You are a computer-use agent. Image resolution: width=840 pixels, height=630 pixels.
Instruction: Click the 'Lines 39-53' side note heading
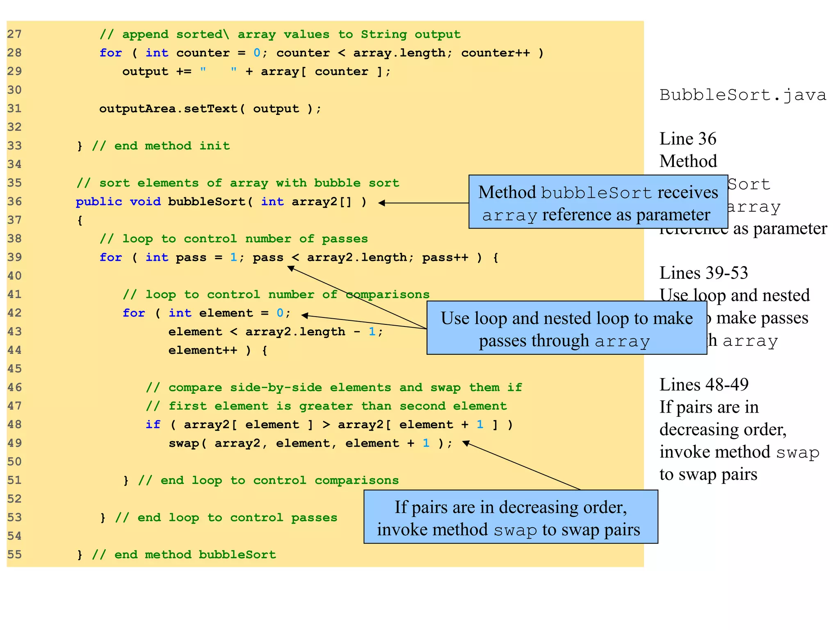(704, 273)
